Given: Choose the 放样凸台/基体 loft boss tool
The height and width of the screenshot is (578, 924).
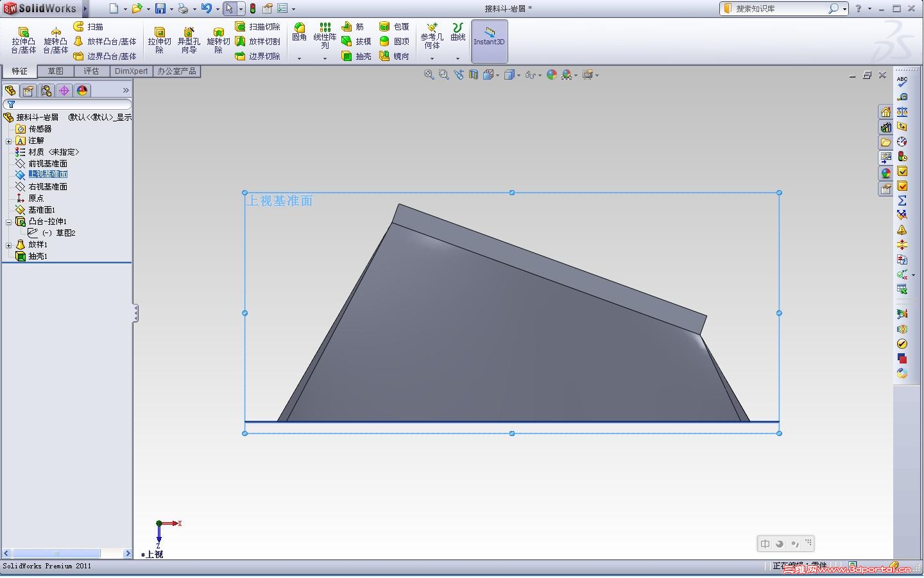Looking at the screenshot, I should click(x=105, y=41).
